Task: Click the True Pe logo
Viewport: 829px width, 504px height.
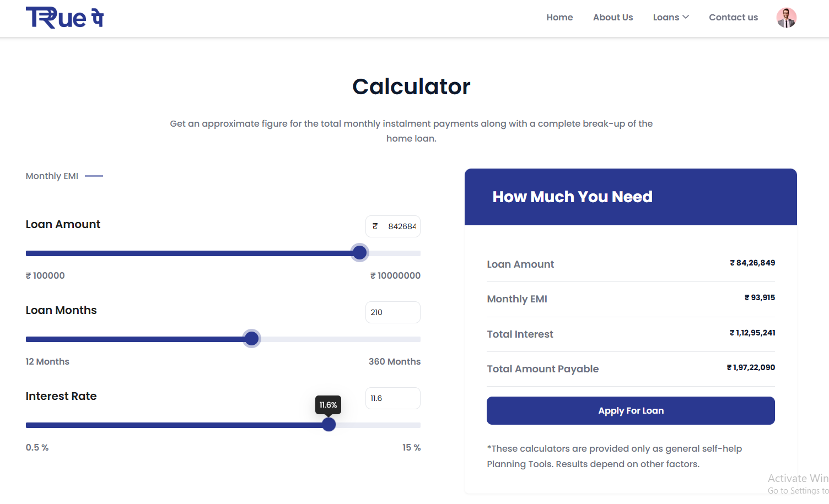Action: [x=64, y=18]
